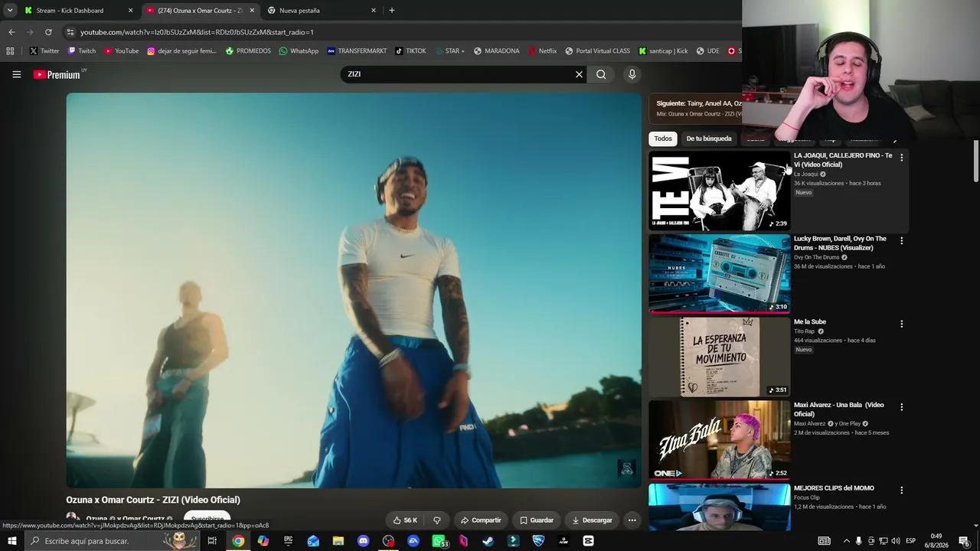Open Discord from the taskbar
The height and width of the screenshot is (551, 980).
(363, 541)
